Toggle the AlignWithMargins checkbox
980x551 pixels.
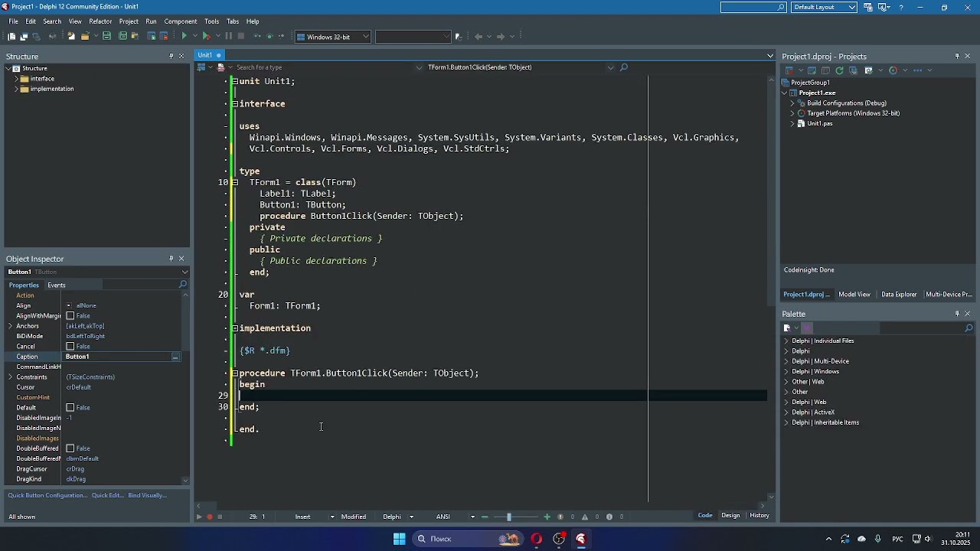pos(70,316)
